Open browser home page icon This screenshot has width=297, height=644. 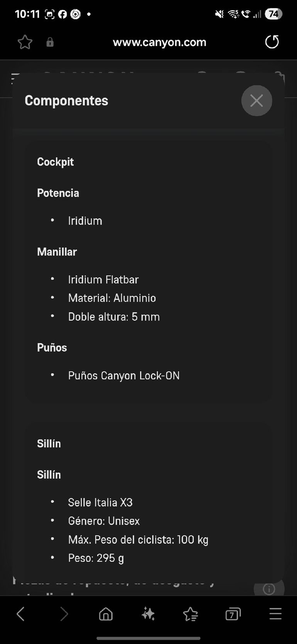point(106,614)
